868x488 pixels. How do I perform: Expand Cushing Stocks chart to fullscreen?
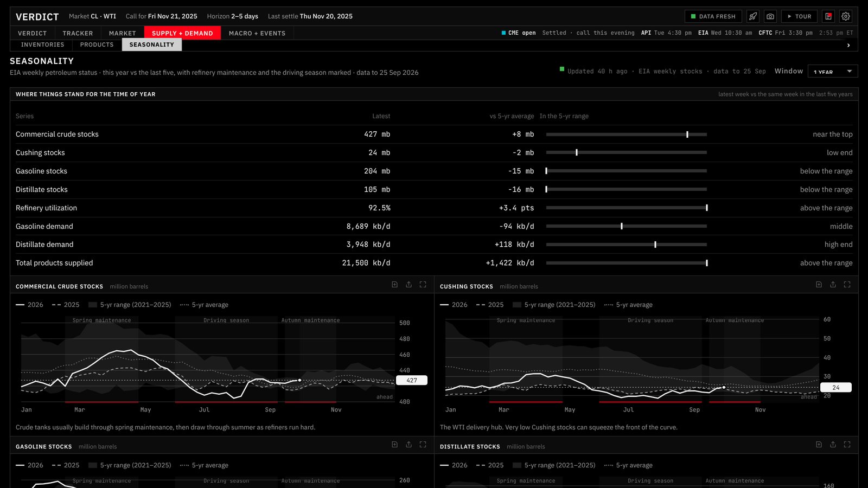pyautogui.click(x=847, y=284)
